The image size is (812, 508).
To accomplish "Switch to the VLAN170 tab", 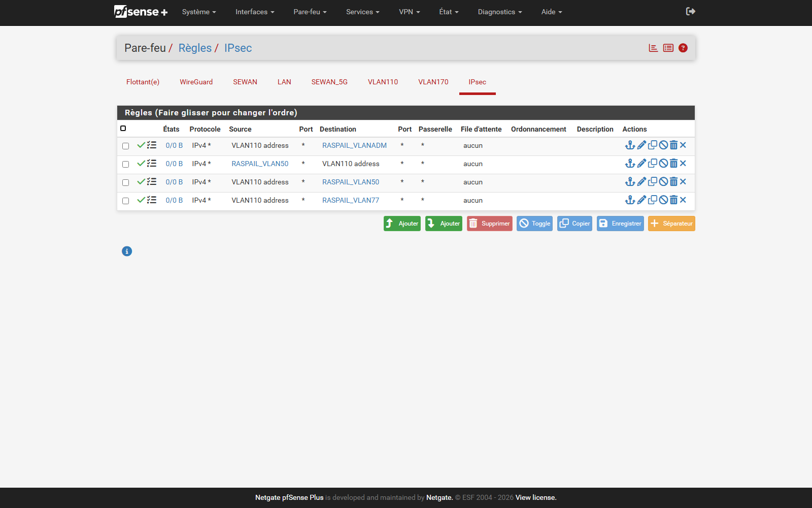I will point(433,82).
